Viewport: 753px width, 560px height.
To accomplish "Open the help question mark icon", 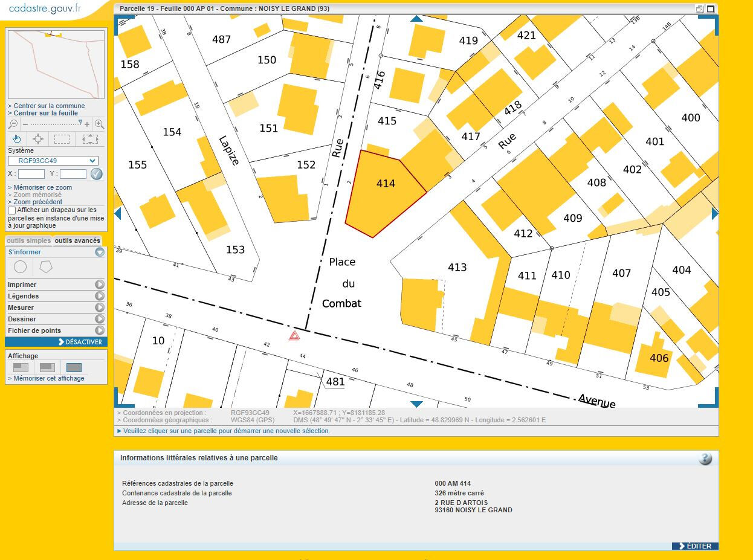I will tap(705, 459).
